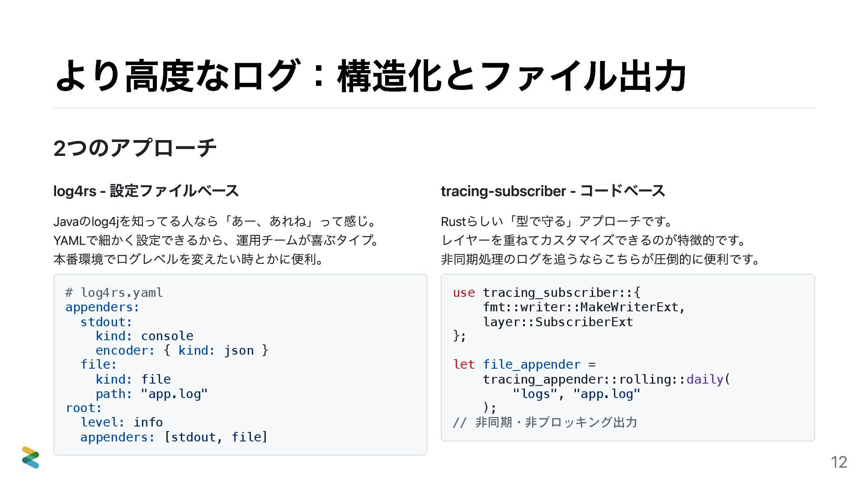
Task: Click the log4rs - 設定ファイルベース subheading
Action: click(x=146, y=191)
